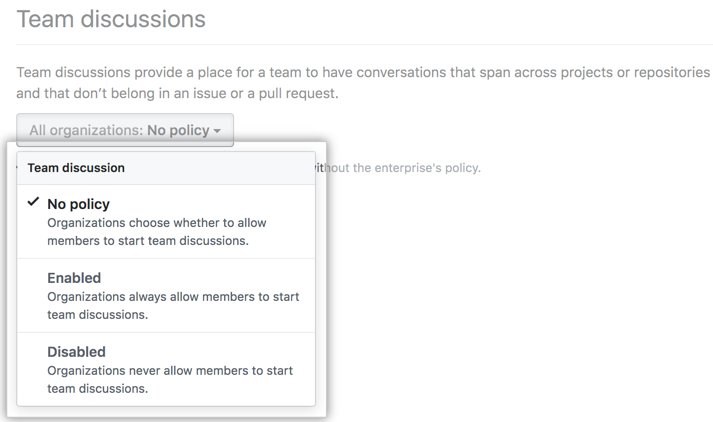Image resolution: width=713 pixels, height=422 pixels.
Task: Select the No policy option
Action: (x=78, y=204)
